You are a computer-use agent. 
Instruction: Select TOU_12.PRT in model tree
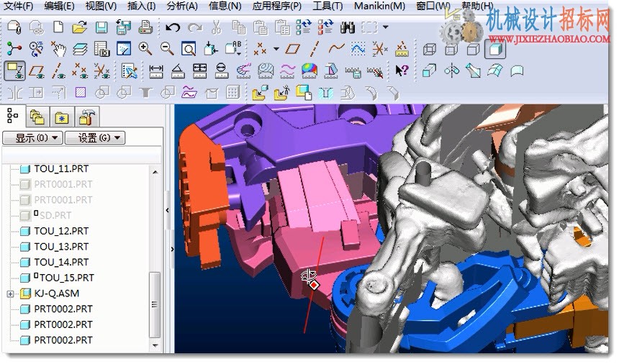click(61, 231)
